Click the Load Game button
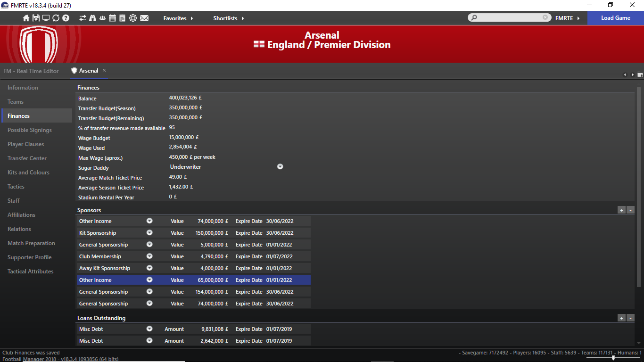 point(615,18)
